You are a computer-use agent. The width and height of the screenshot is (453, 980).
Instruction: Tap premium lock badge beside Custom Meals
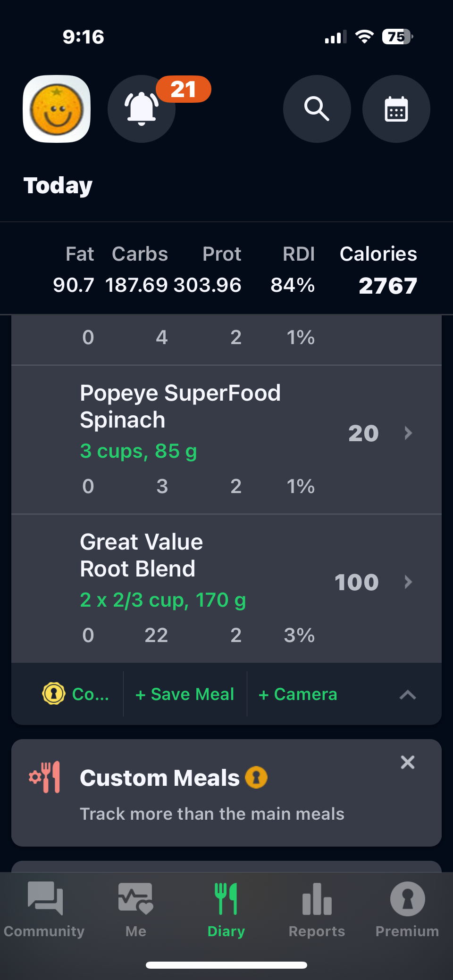(x=256, y=777)
